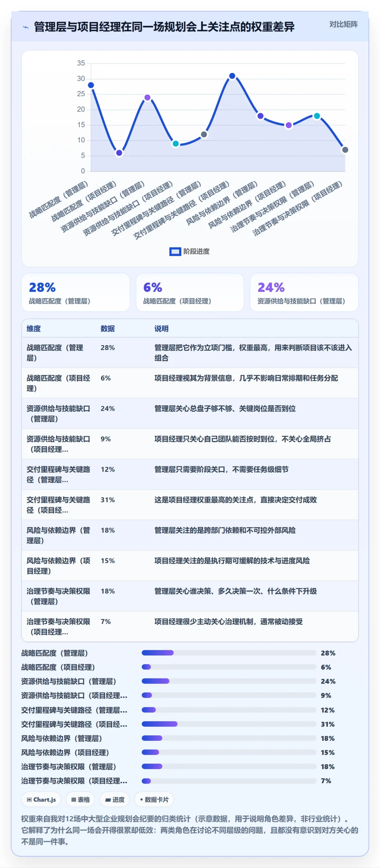The width and height of the screenshot is (380, 868).
Task: Click the 风险与依赖边界（项目经理）progress bar
Action: click(229, 752)
